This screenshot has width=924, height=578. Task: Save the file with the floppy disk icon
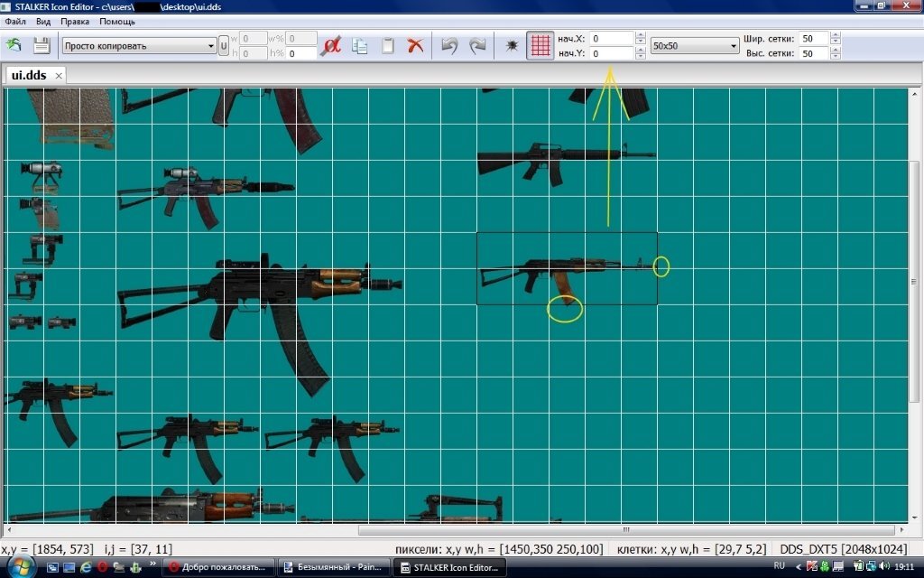click(42, 45)
